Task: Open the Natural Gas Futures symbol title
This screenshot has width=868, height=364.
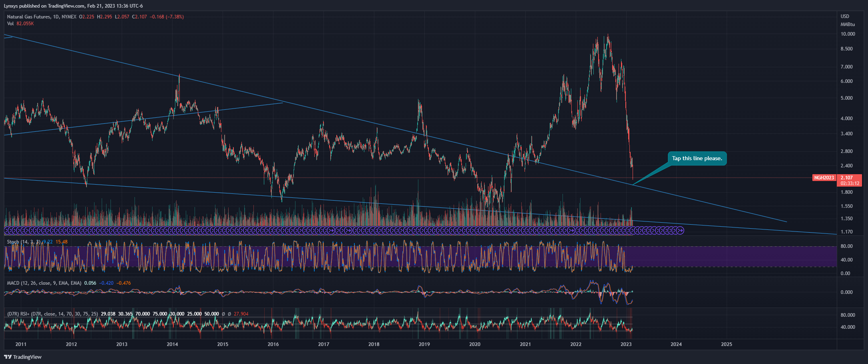Action: [41, 17]
